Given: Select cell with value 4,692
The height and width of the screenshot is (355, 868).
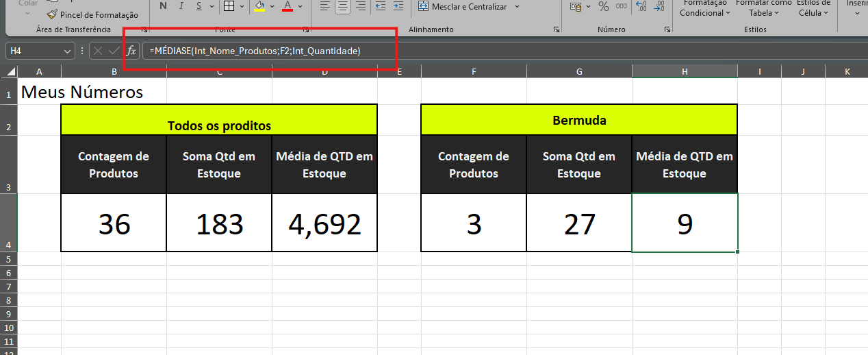Looking at the screenshot, I should click(x=324, y=223).
